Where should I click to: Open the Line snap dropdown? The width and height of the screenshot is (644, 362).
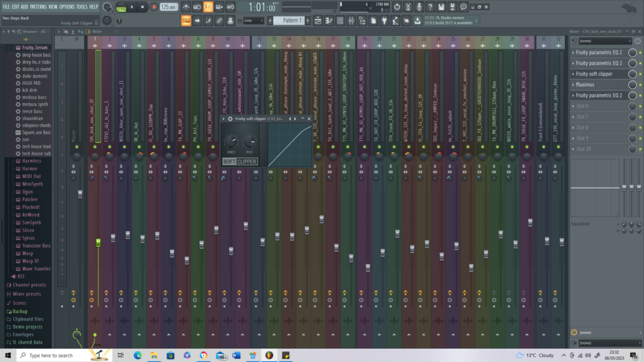pos(253,21)
